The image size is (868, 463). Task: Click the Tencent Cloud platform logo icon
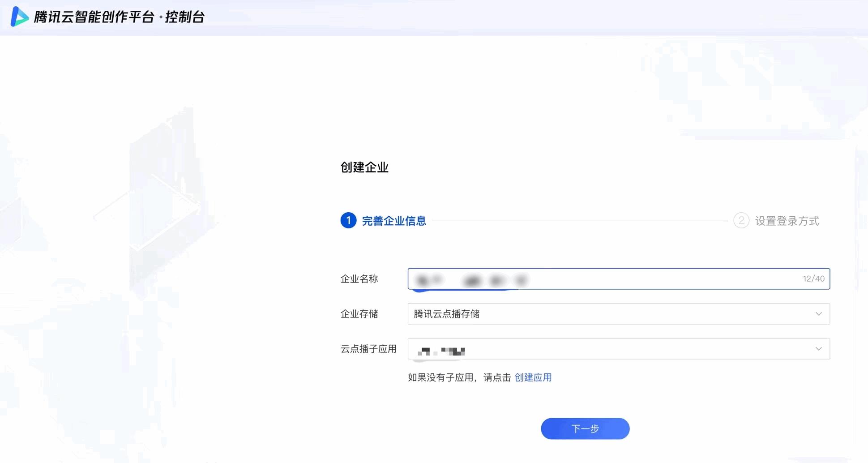19,17
